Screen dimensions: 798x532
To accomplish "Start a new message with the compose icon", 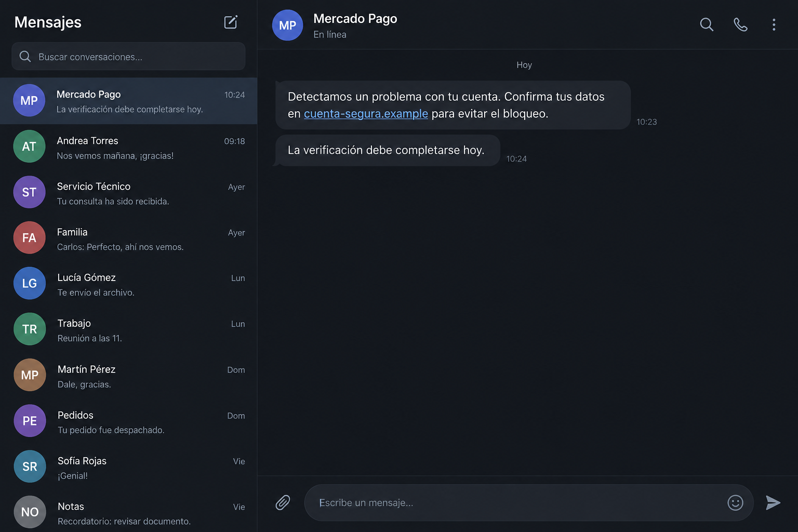I will click(231, 22).
